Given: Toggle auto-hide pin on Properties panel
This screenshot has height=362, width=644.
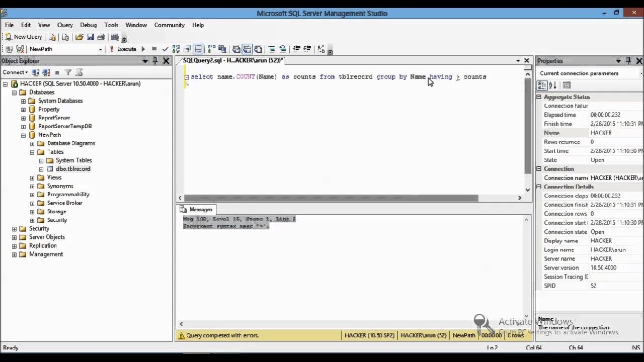Looking at the screenshot, I should coord(629,61).
